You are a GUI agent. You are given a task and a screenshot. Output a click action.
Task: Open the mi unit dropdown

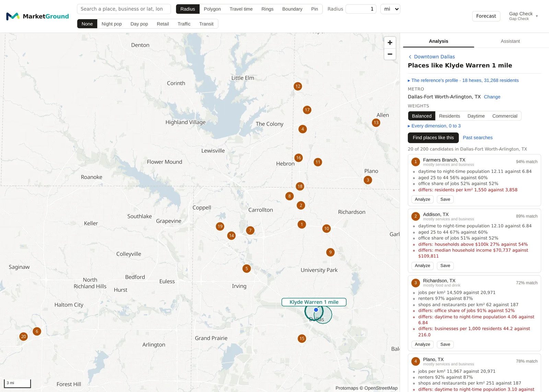click(390, 9)
